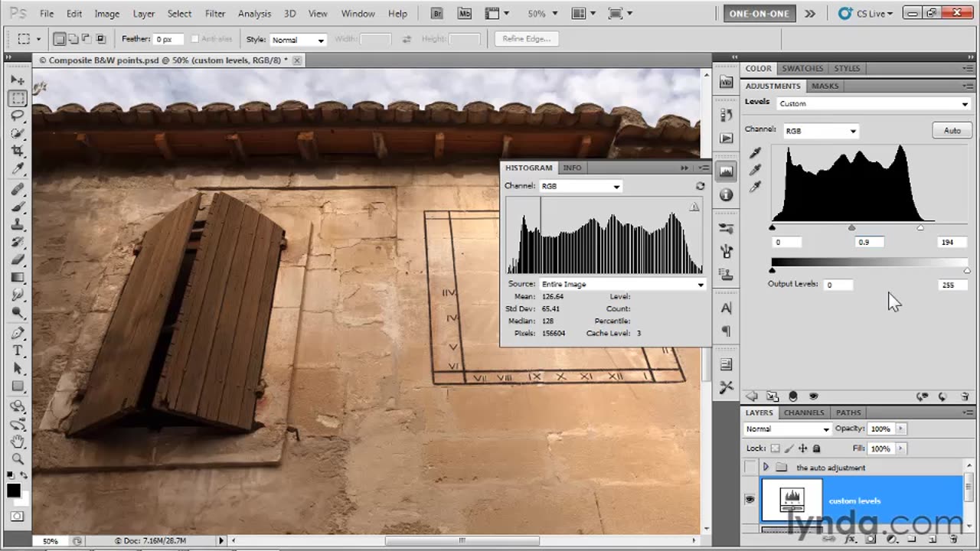The width and height of the screenshot is (980, 551).
Task: Select the Brush tool
Action: [18, 207]
